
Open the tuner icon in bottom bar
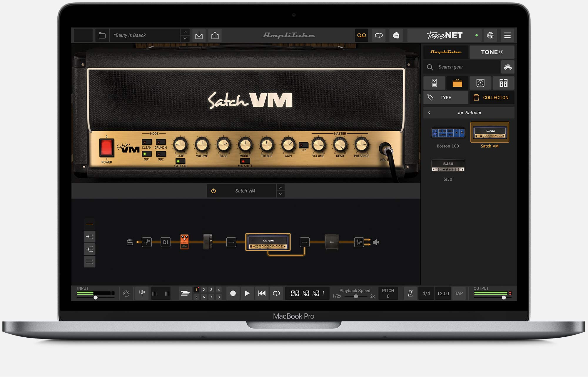tap(142, 293)
